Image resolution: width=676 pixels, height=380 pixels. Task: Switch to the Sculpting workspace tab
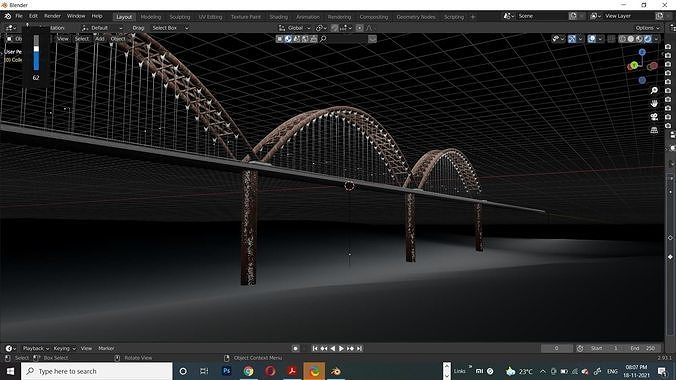pyautogui.click(x=180, y=17)
